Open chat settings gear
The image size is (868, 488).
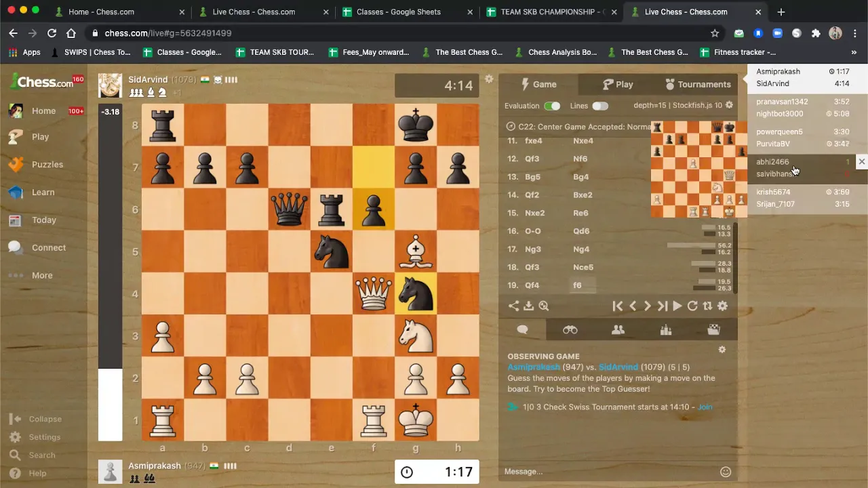(x=722, y=350)
